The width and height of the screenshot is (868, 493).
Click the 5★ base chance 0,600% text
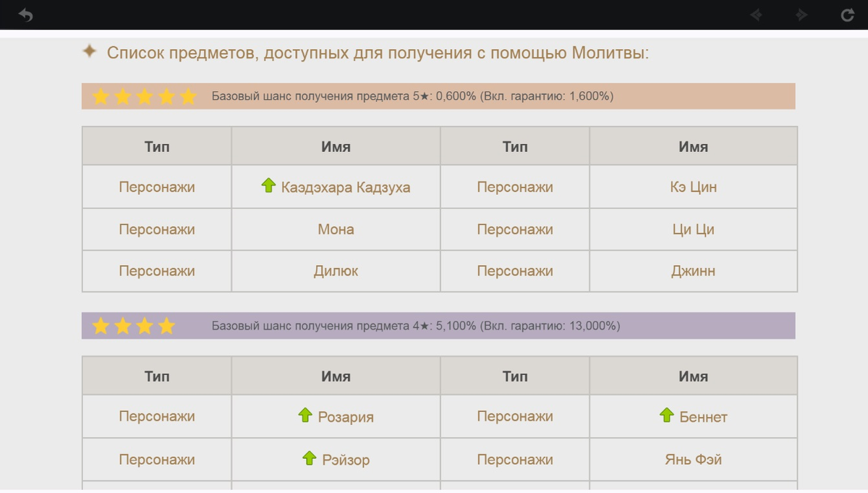[x=412, y=96]
